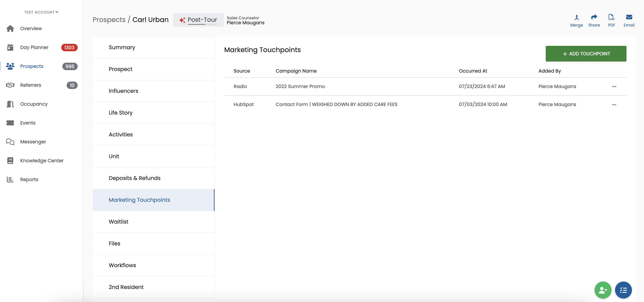Click the Share arrow icon
The width and height of the screenshot is (644, 302).
594,17
